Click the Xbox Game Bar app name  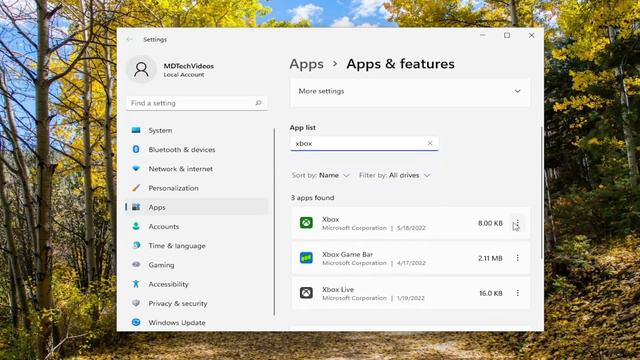[347, 254]
